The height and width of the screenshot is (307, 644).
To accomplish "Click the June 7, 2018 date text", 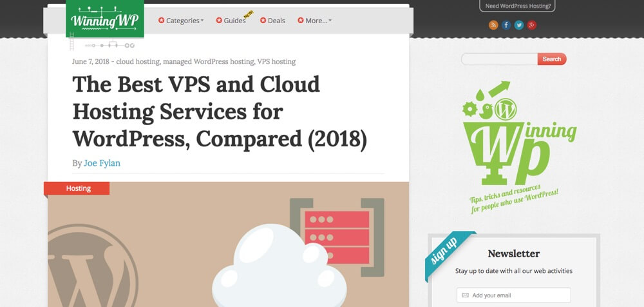I will [x=91, y=62].
